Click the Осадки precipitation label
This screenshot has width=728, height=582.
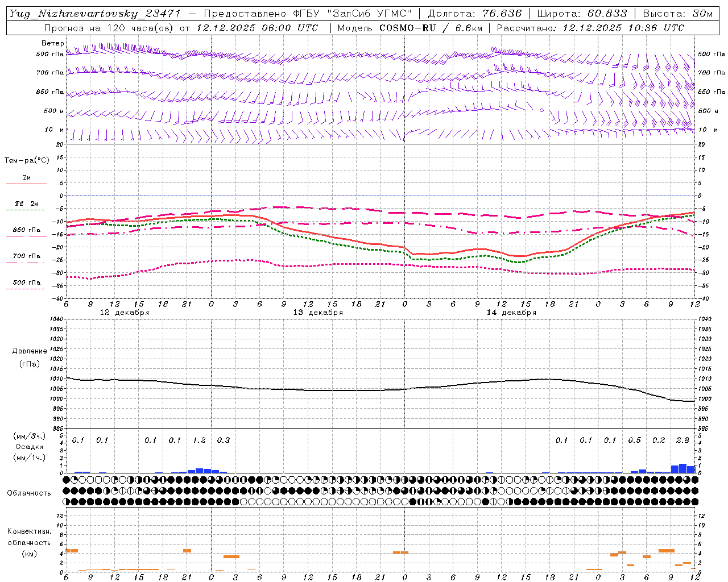tap(29, 447)
